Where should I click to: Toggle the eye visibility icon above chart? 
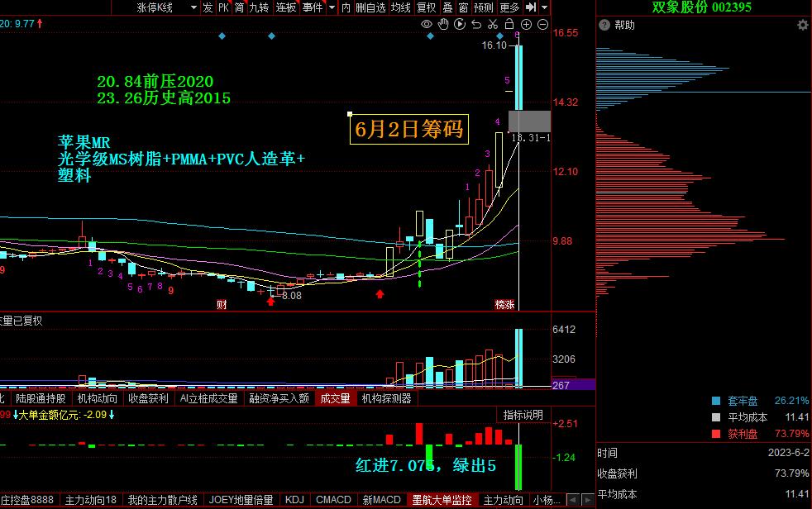tap(426, 24)
